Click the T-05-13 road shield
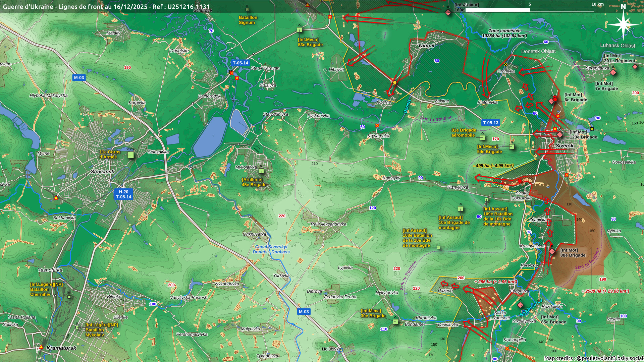Screen dimensions: 644x362 490,123
